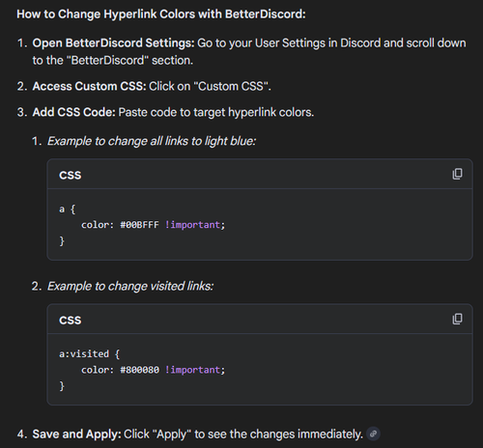Click the 'Save and Apply:' bold text

point(76,434)
